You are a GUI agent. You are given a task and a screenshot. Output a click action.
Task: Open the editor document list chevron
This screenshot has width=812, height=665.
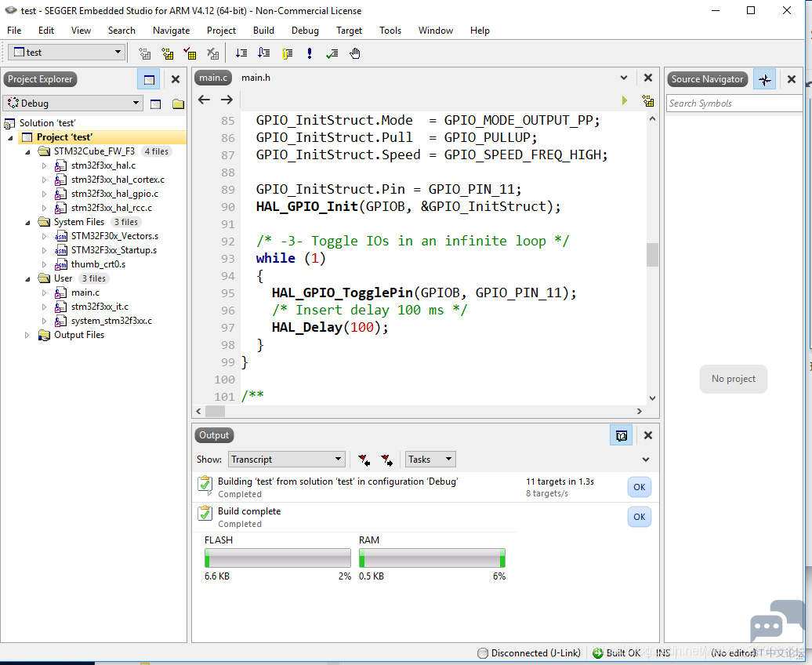tap(624, 78)
